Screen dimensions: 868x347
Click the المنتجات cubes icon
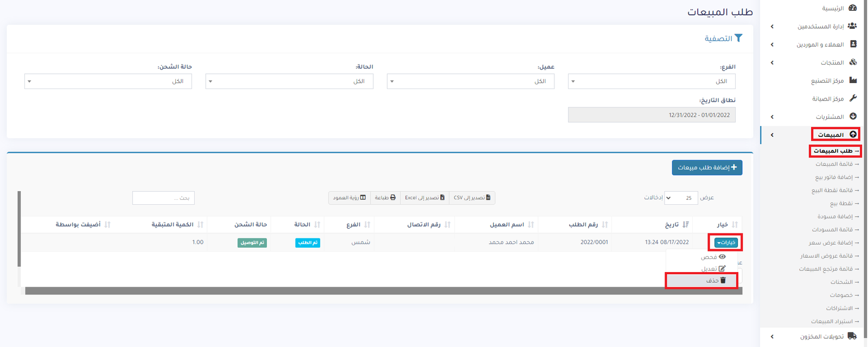point(853,62)
